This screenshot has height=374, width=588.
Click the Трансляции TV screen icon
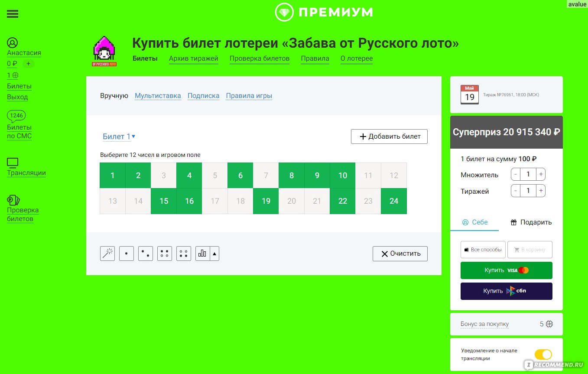[x=13, y=163]
